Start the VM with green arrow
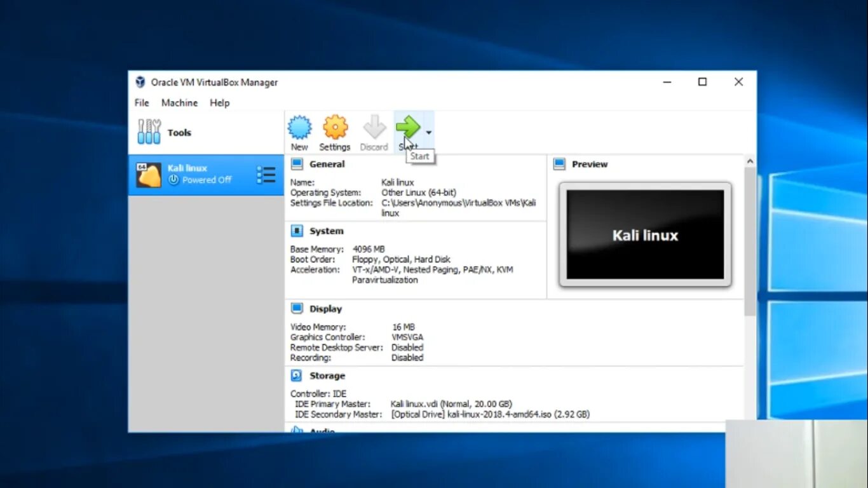Image resolution: width=868 pixels, height=488 pixels. tap(407, 126)
